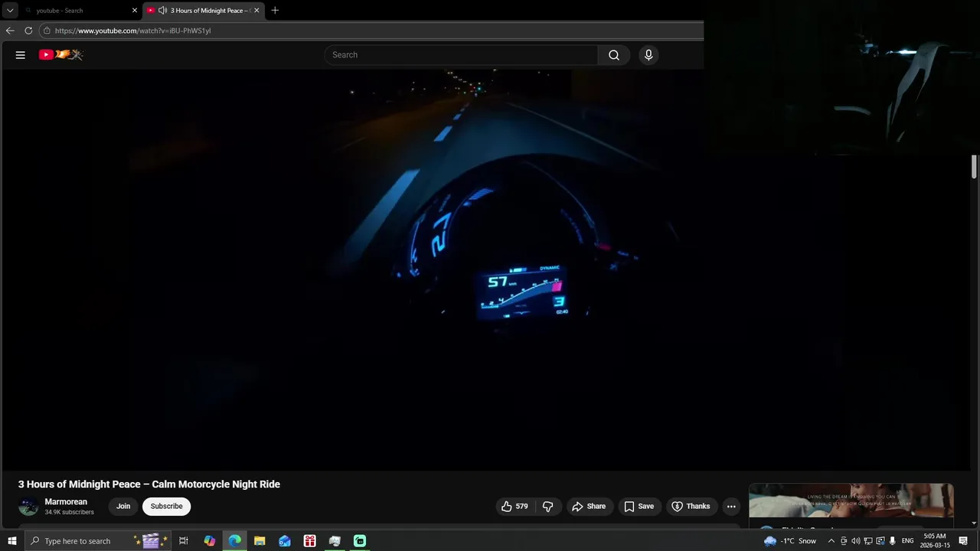
Task: Open more actions three-dot menu
Action: click(731, 507)
